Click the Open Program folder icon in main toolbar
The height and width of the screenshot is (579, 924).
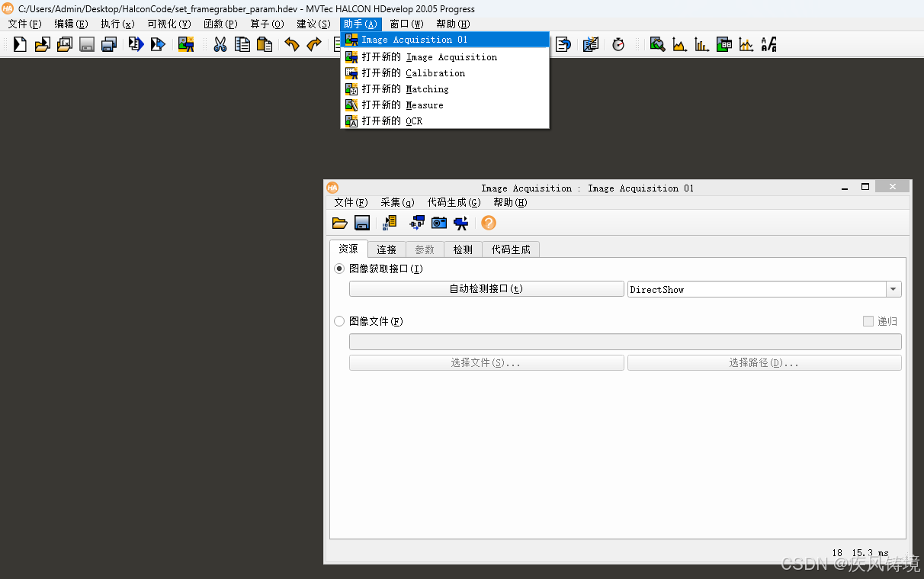[x=42, y=44]
